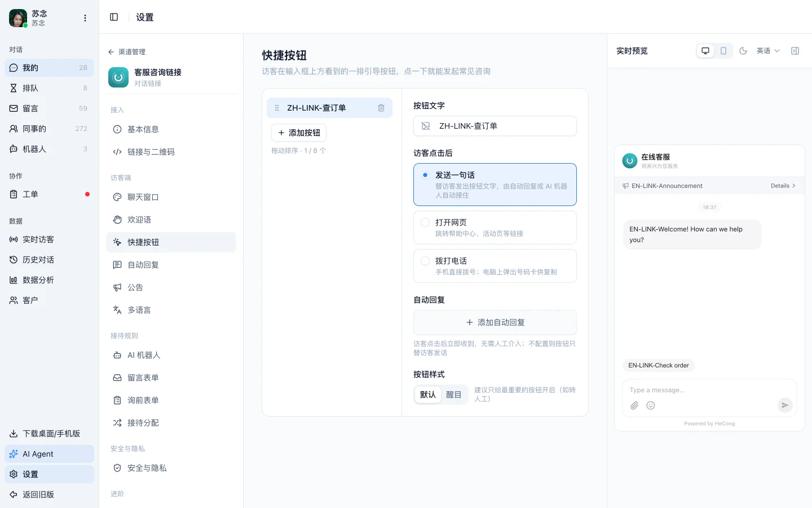Click the attachment paperclip in chat preview

[x=634, y=405]
